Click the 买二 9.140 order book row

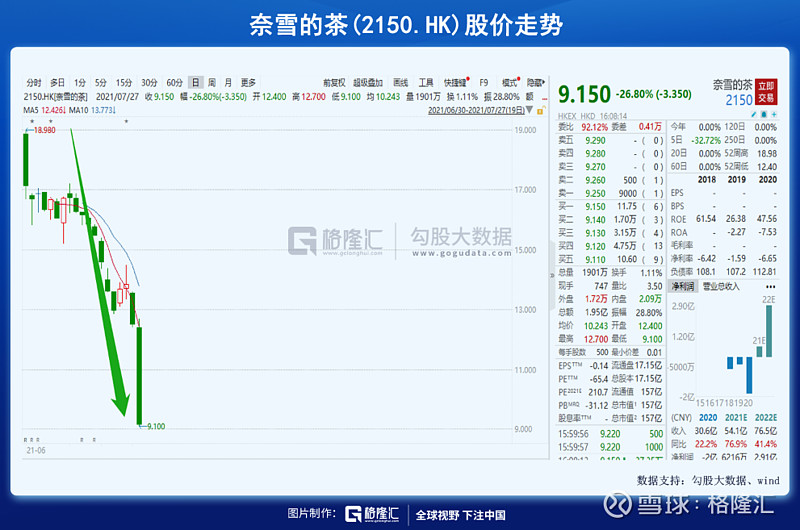pos(610,220)
